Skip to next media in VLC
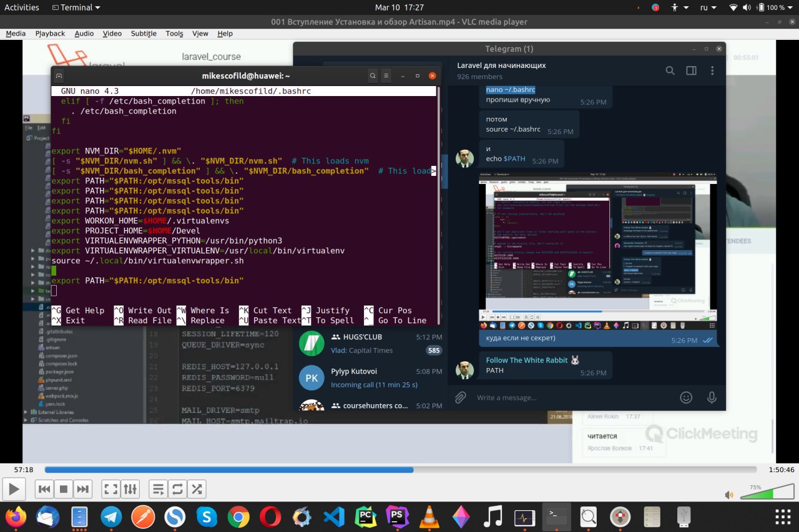Screen dimensions: 799x532 (x=83, y=489)
